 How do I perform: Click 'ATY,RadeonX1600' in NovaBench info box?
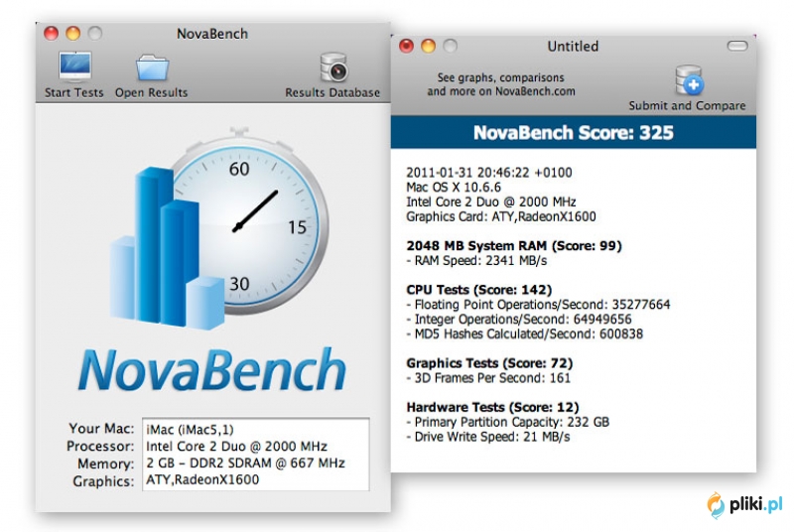(202, 479)
